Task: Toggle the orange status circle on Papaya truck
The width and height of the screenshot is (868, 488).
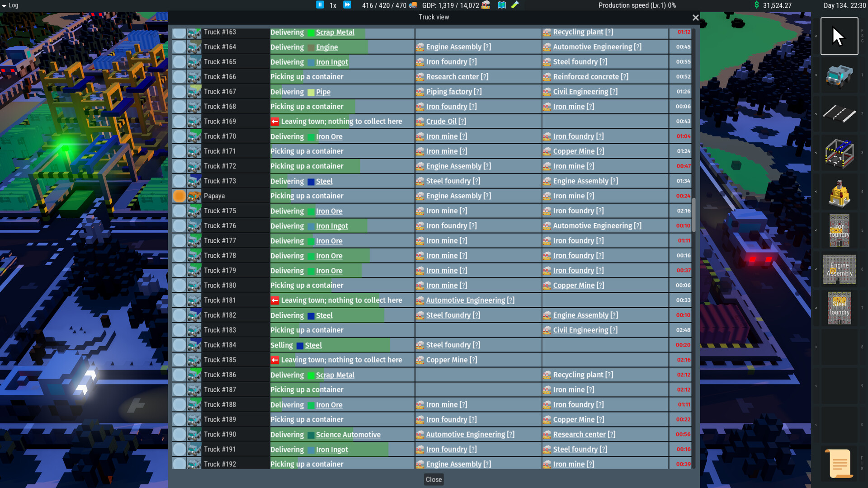Action: click(x=179, y=196)
